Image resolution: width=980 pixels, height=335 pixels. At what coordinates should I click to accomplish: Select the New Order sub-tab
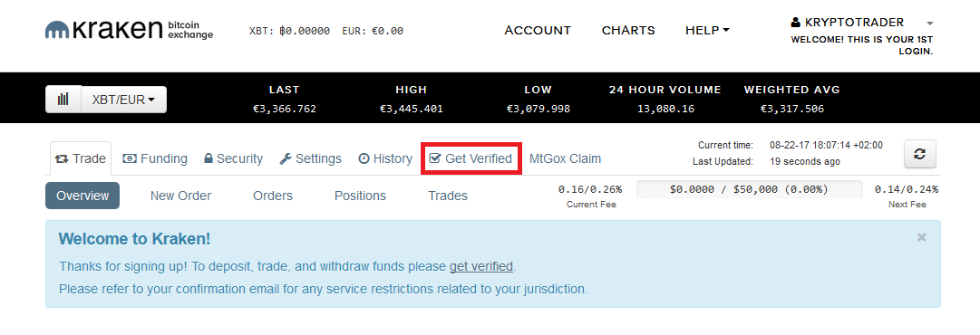(x=180, y=196)
